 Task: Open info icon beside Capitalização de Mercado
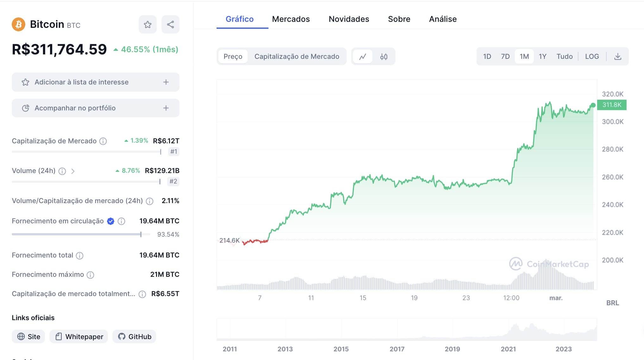[x=103, y=141]
